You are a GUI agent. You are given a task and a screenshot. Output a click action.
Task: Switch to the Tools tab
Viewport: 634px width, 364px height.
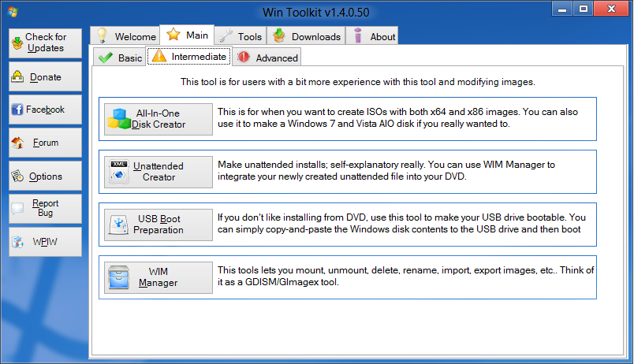(x=241, y=35)
